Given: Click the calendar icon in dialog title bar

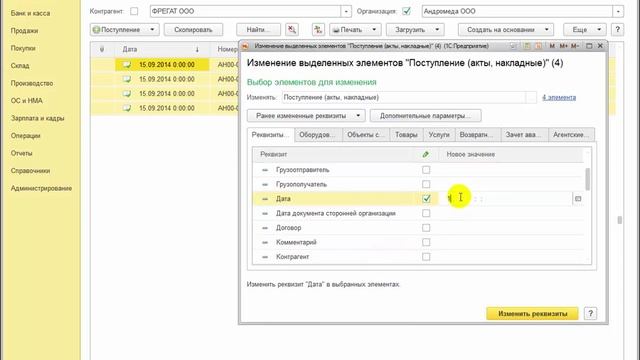Looking at the screenshot, I should pyautogui.click(x=538, y=46).
